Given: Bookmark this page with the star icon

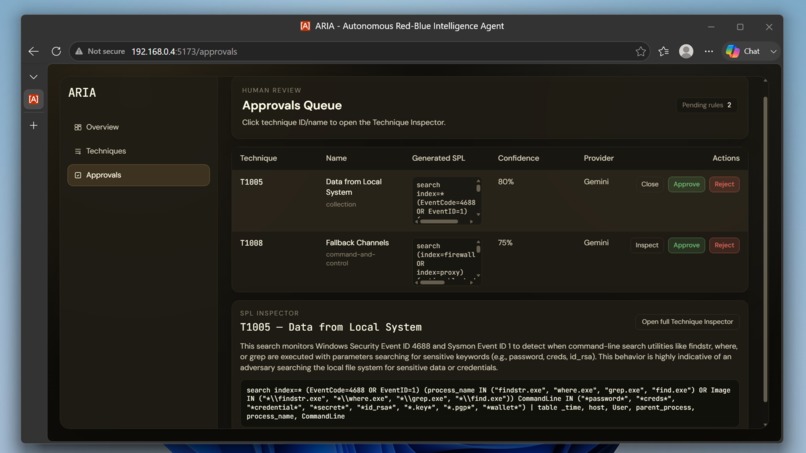Looking at the screenshot, I should (640, 51).
